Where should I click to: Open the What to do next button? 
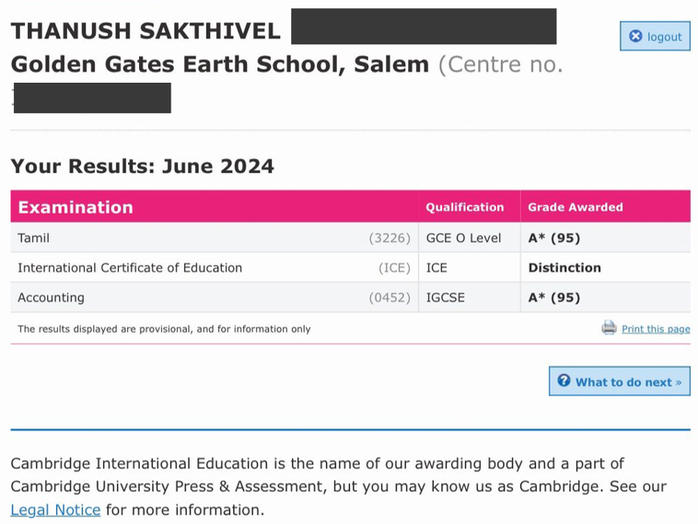point(619,381)
